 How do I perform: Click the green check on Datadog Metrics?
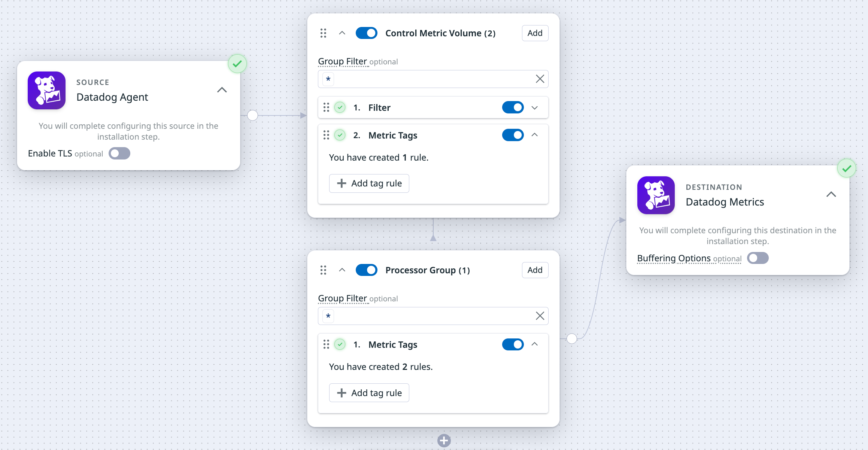[x=846, y=168]
